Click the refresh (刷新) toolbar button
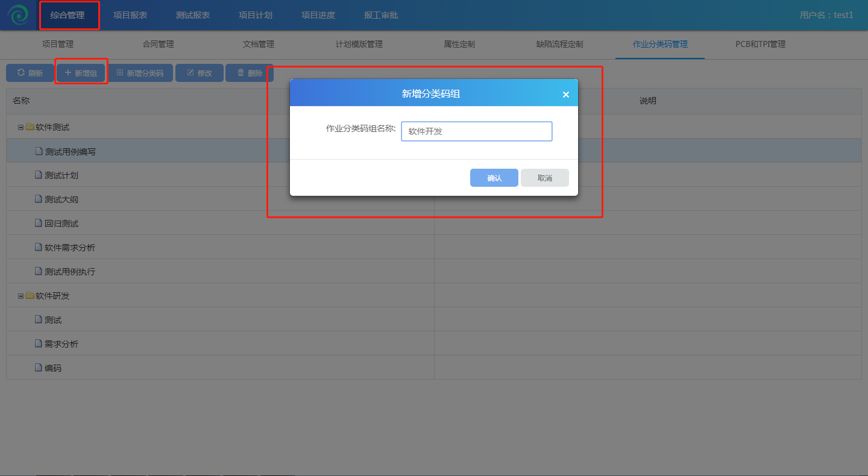The image size is (868, 476). click(30, 73)
